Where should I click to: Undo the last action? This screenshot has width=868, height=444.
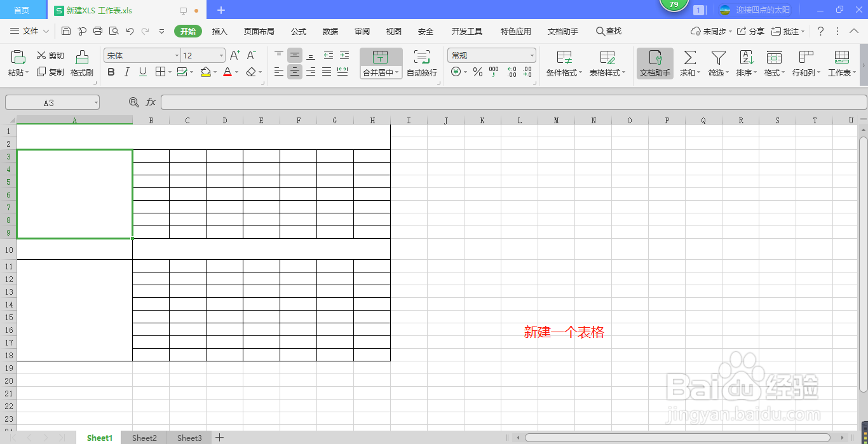(130, 31)
